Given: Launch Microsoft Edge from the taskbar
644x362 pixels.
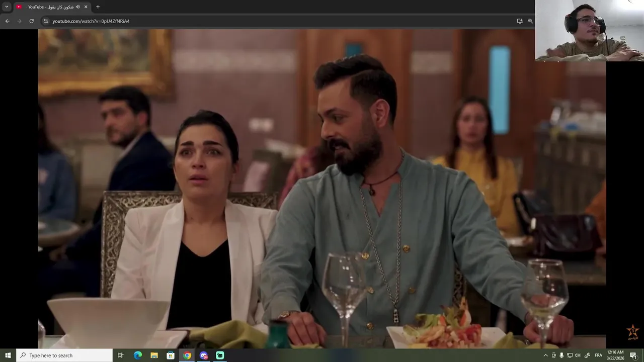Looking at the screenshot, I should (138, 355).
